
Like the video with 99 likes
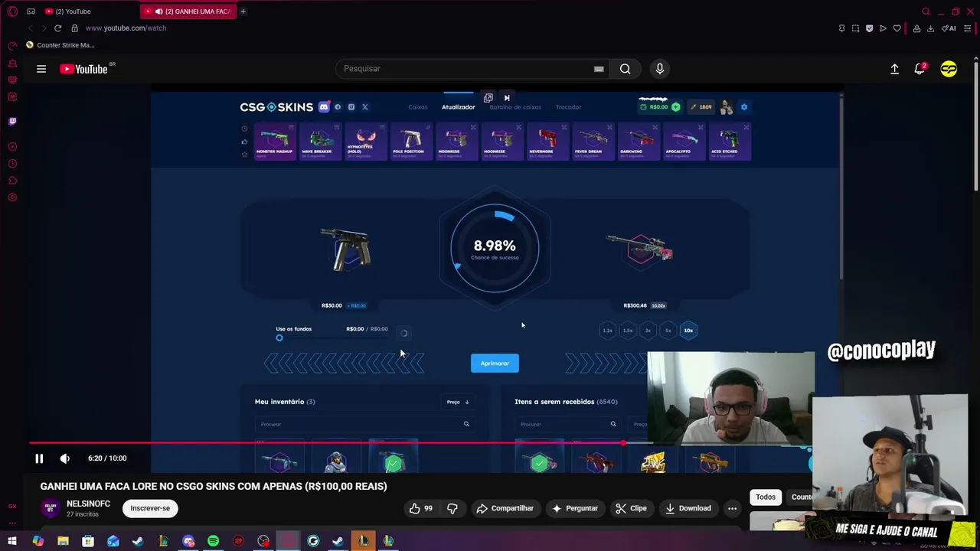422,508
